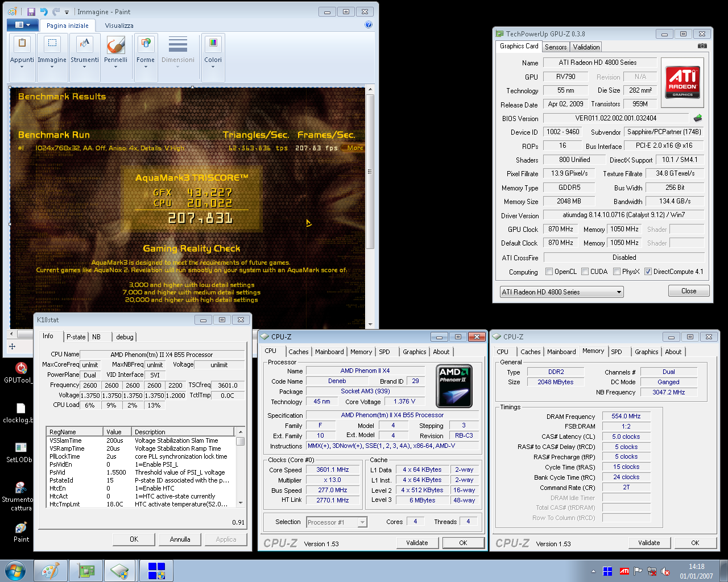728x582 pixels.
Task: Click the Paint taskbar button
Action: coord(51,571)
